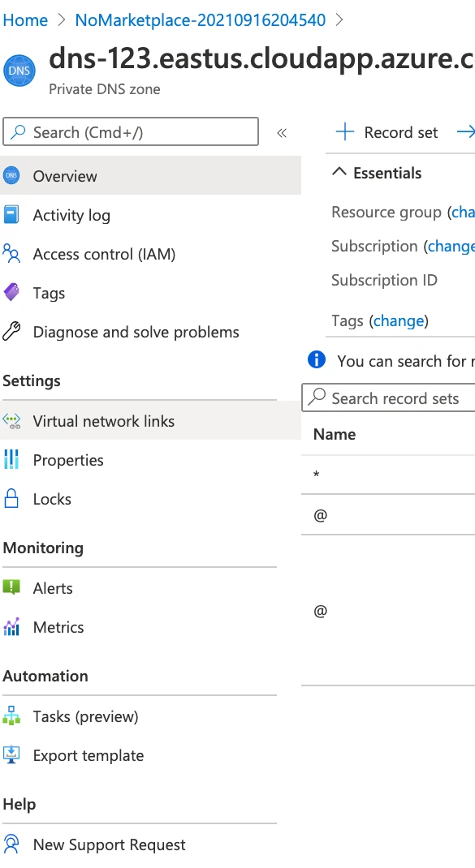Focus the Search (Cmd+/) field
The image size is (475, 868).
[131, 131]
